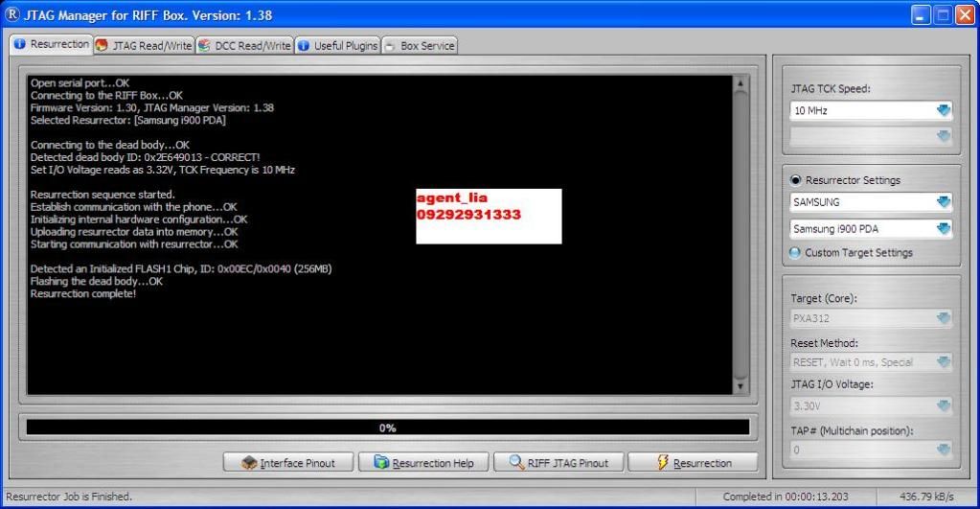Click the RIFF JTAG Pinout magnifier icon

(x=516, y=462)
